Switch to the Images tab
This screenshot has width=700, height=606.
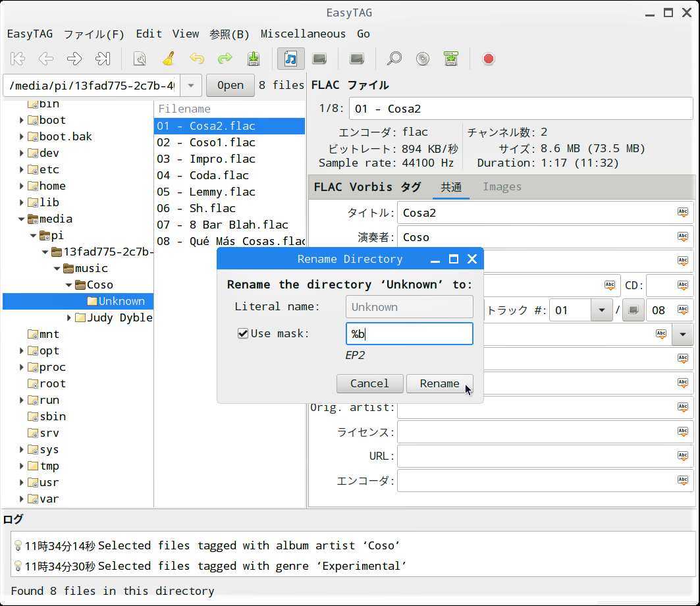click(x=502, y=186)
